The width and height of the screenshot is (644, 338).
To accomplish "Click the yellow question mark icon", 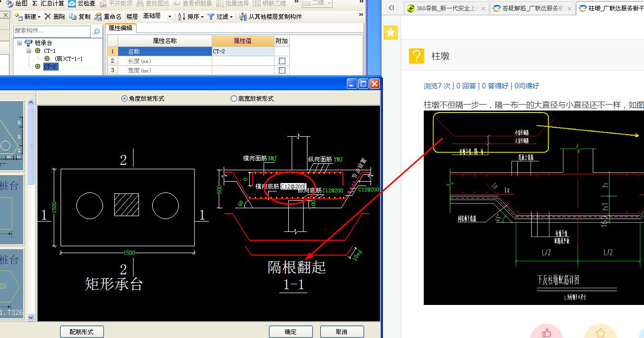I will pos(416,56).
